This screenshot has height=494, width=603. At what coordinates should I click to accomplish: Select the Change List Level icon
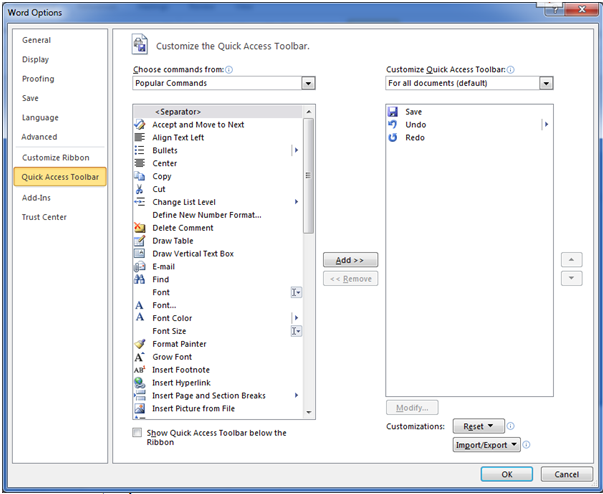140,202
